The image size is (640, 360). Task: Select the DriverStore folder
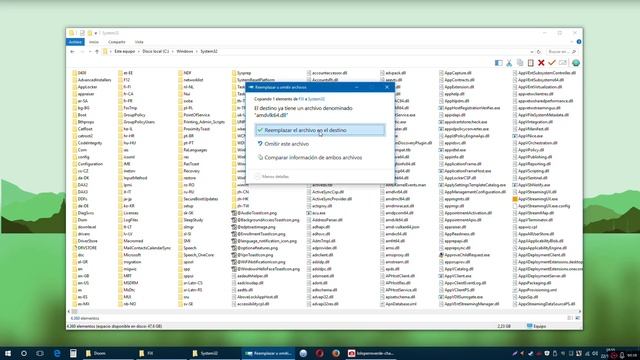pyautogui.click(x=85, y=241)
